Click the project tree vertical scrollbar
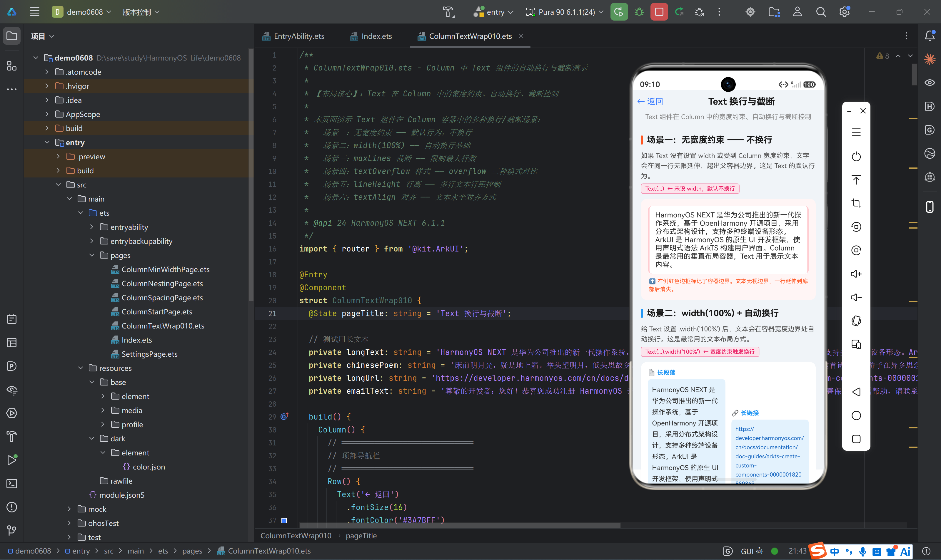941x560 pixels. click(251, 174)
